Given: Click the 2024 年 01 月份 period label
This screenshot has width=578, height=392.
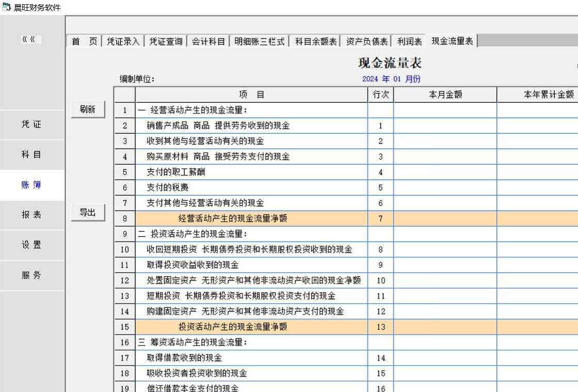Looking at the screenshot, I should 391,79.
